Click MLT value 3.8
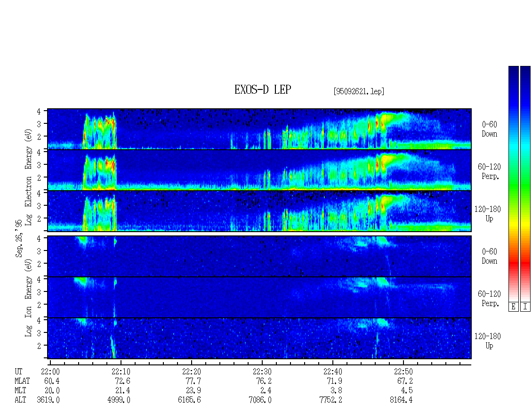This screenshot has width=532, height=412. (336, 391)
